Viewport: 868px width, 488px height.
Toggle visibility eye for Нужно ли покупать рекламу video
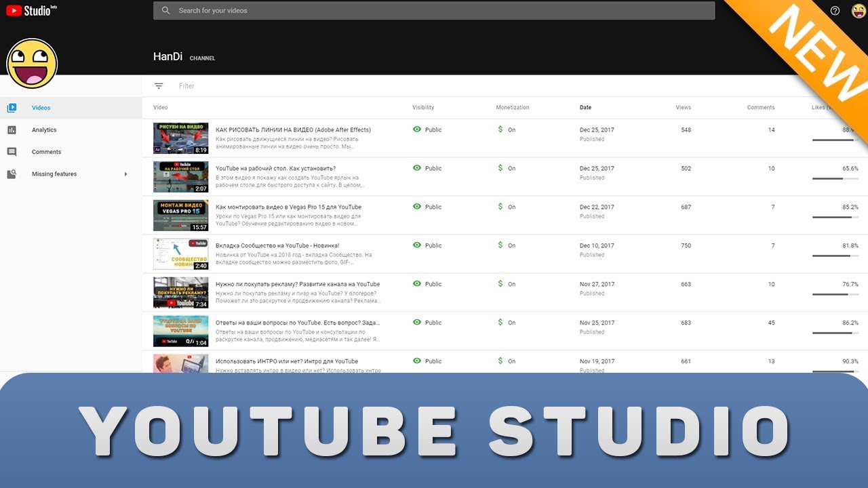click(417, 284)
